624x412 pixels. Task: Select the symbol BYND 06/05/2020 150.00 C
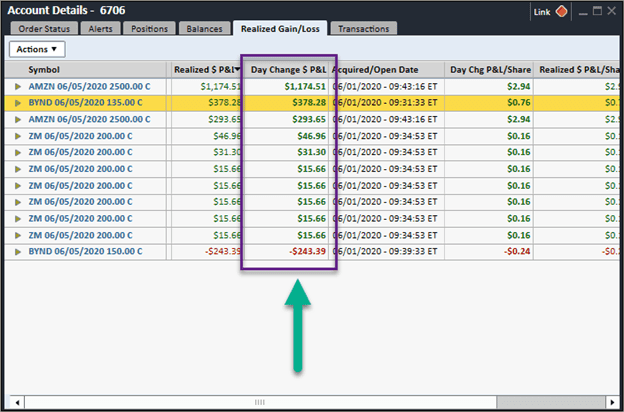85,252
